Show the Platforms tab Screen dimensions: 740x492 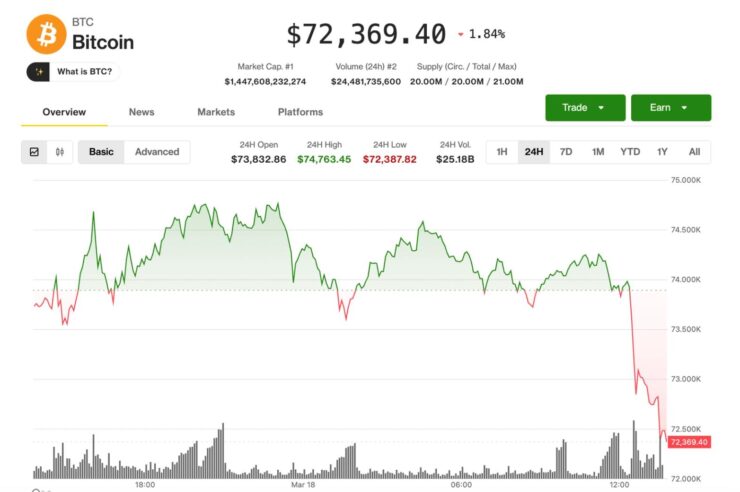pyautogui.click(x=300, y=112)
